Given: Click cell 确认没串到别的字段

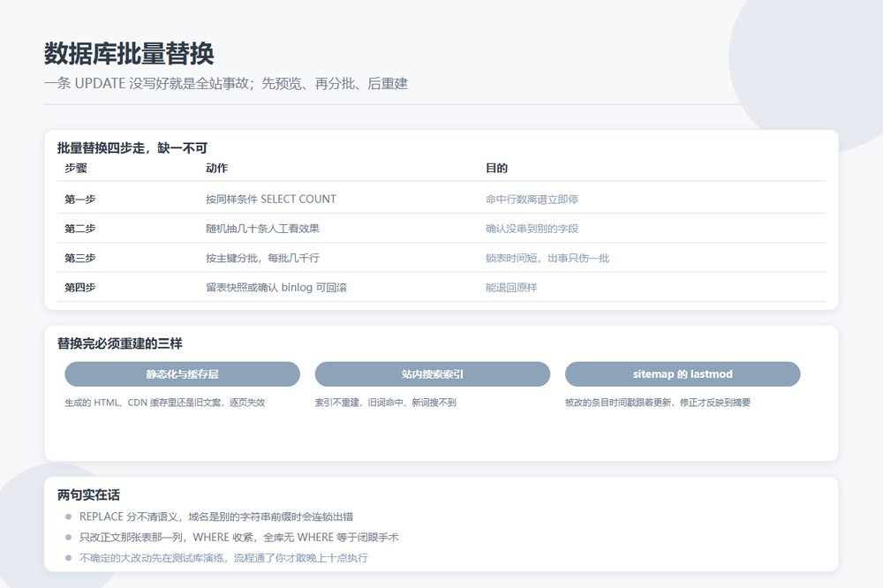Looking at the screenshot, I should coord(532,228).
